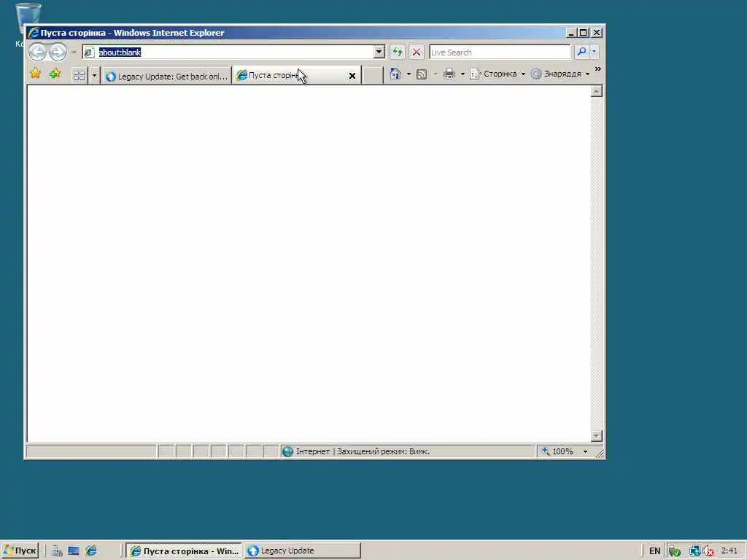The width and height of the screenshot is (747, 560).
Task: Expand the tab list dropdown arrow
Action: pos(94,75)
